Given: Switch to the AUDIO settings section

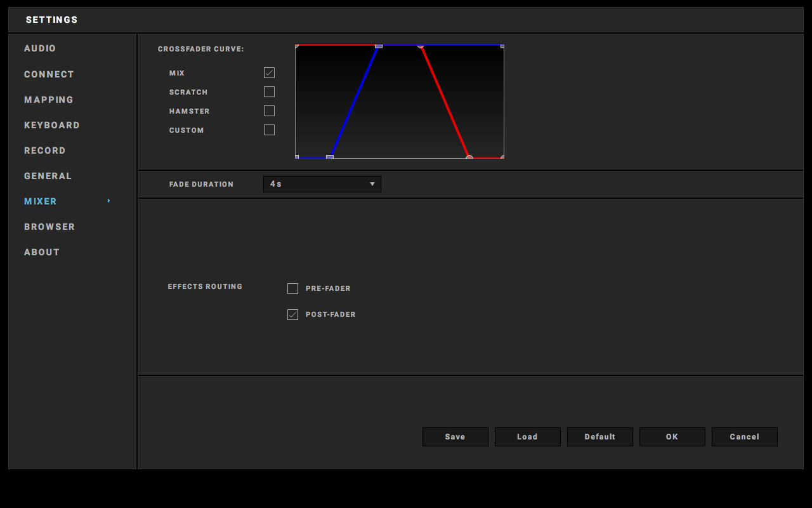Looking at the screenshot, I should tap(39, 48).
